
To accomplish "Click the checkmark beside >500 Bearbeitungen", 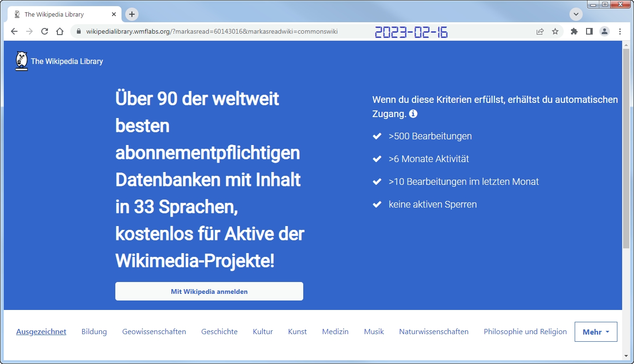I will (x=377, y=136).
